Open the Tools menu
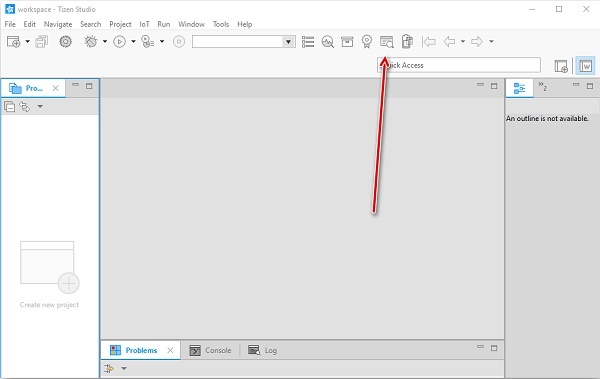 221,24
